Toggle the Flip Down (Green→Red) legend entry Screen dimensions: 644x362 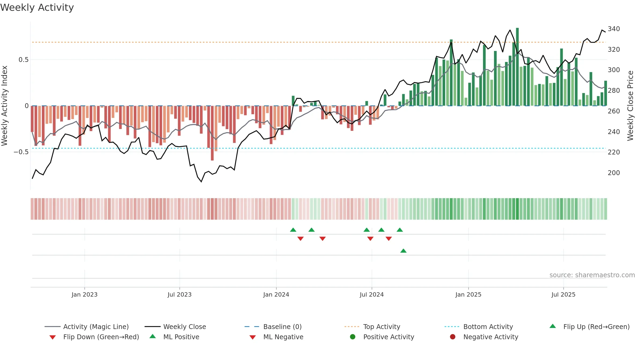pyautogui.click(x=94, y=337)
